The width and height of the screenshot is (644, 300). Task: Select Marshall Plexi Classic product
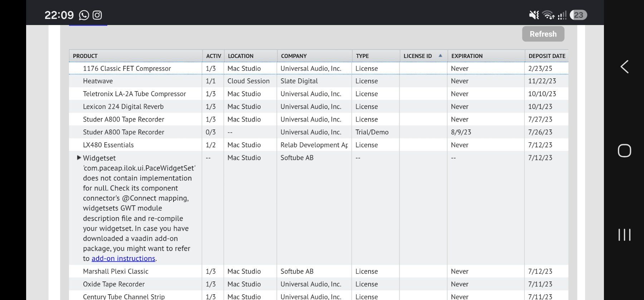point(116,271)
